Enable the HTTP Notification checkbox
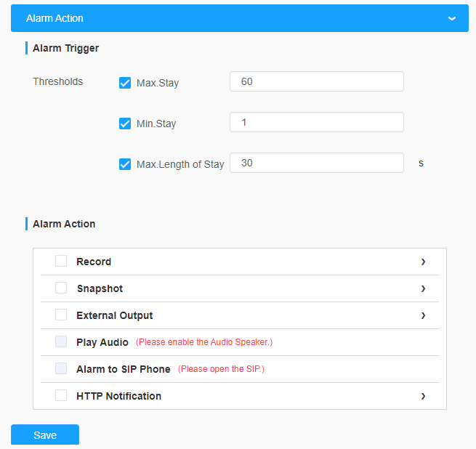The height and width of the screenshot is (449, 476). pyautogui.click(x=61, y=396)
